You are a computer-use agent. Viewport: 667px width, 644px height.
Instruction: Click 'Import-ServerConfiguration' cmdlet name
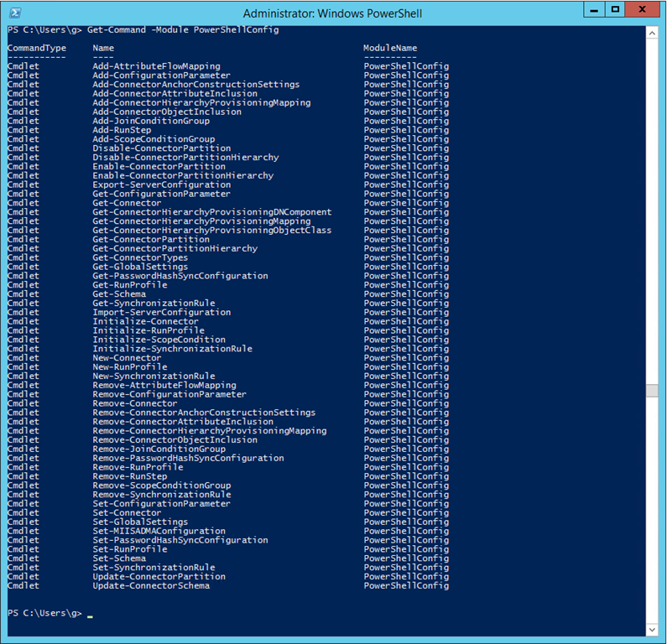pyautogui.click(x=162, y=313)
